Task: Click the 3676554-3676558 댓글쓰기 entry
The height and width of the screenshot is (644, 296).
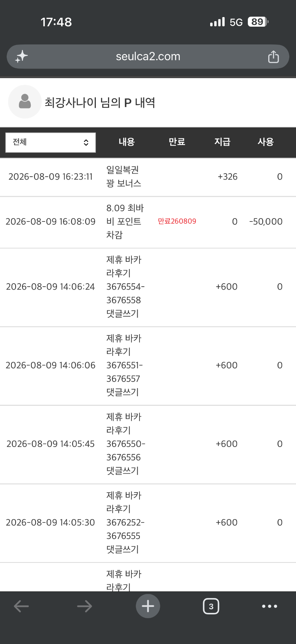Action: pyautogui.click(x=125, y=287)
